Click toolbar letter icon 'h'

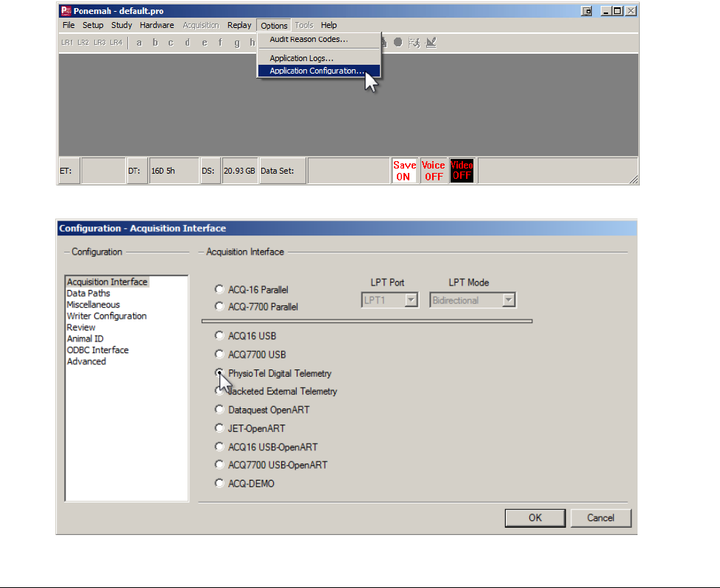pos(252,43)
